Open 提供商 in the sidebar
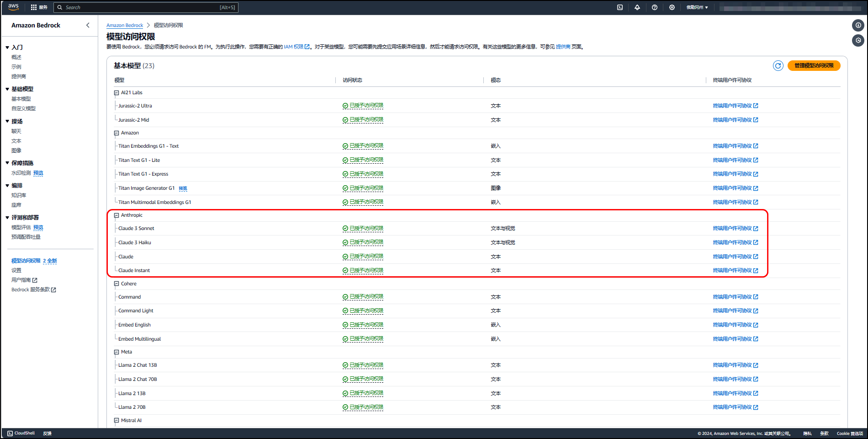 pos(19,76)
